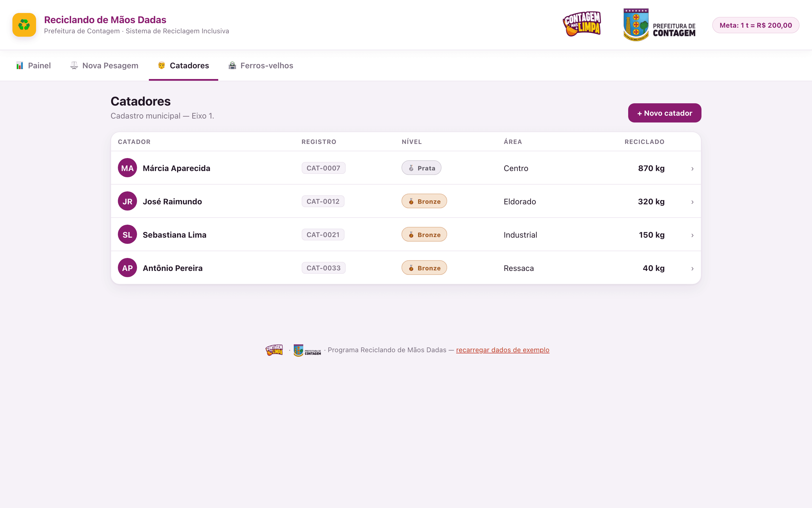The height and width of the screenshot is (508, 812).
Task: Click the RECICLADO column header
Action: coord(645,142)
